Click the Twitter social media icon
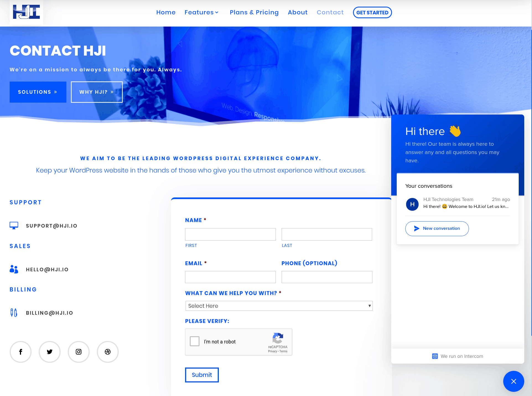532x396 pixels. [50, 351]
